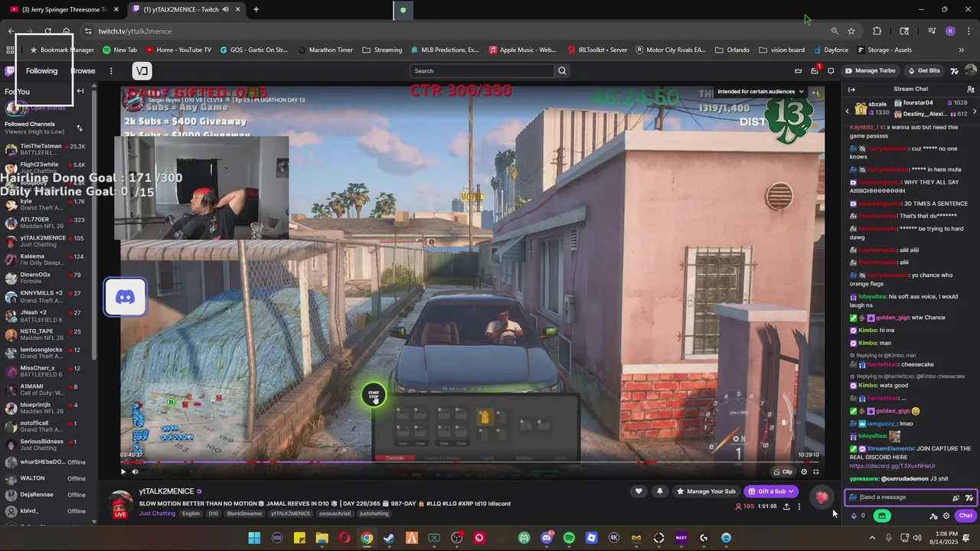Click the chat moderation sword icon

[x=933, y=516]
